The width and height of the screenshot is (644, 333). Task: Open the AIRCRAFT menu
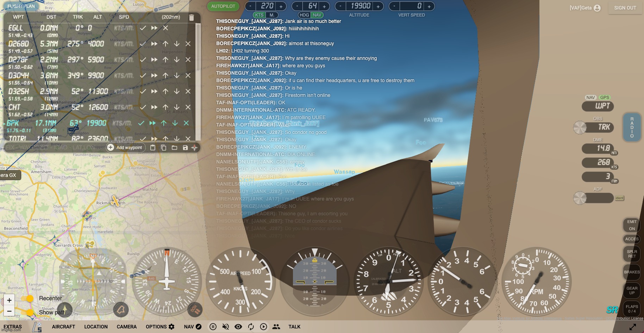tap(63, 327)
